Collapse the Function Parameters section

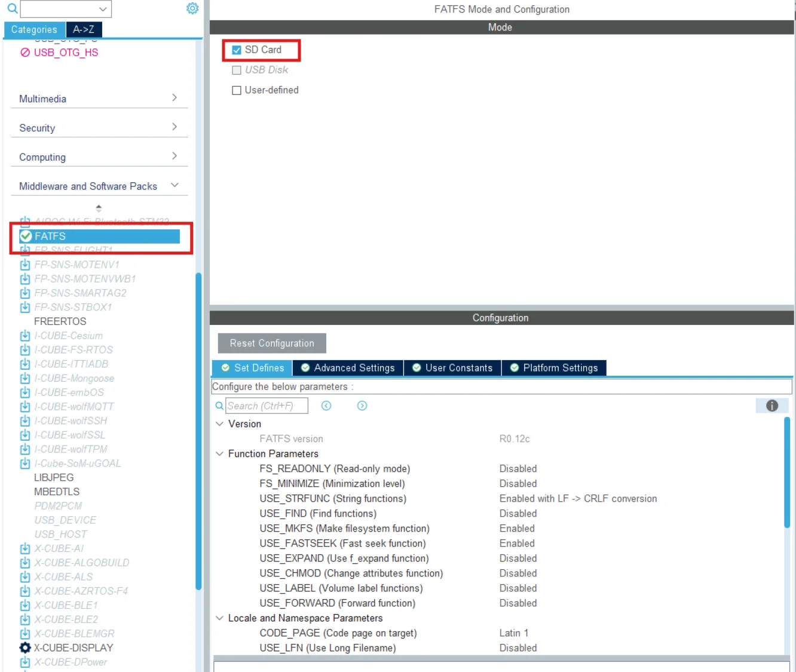220,454
